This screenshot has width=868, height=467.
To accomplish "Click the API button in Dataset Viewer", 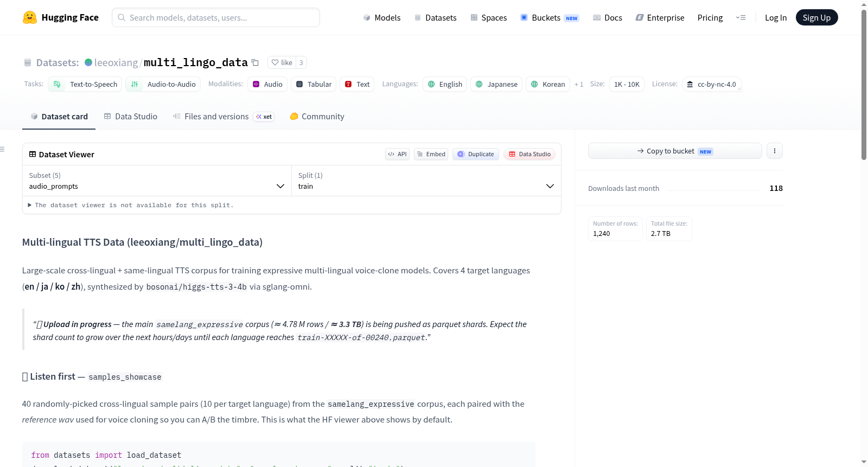I will pyautogui.click(x=397, y=154).
